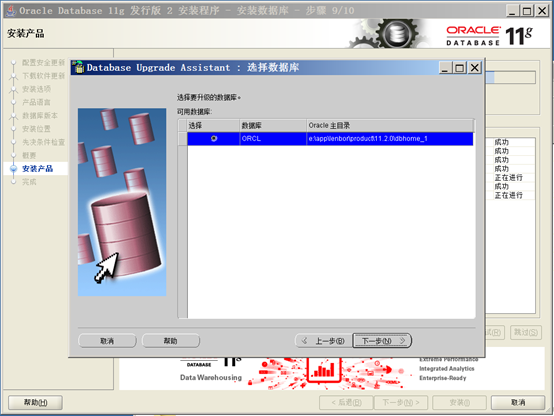The image size is (554, 416).
Task: Click the disabled 安装(I) installer button
Action: [x=459, y=402]
